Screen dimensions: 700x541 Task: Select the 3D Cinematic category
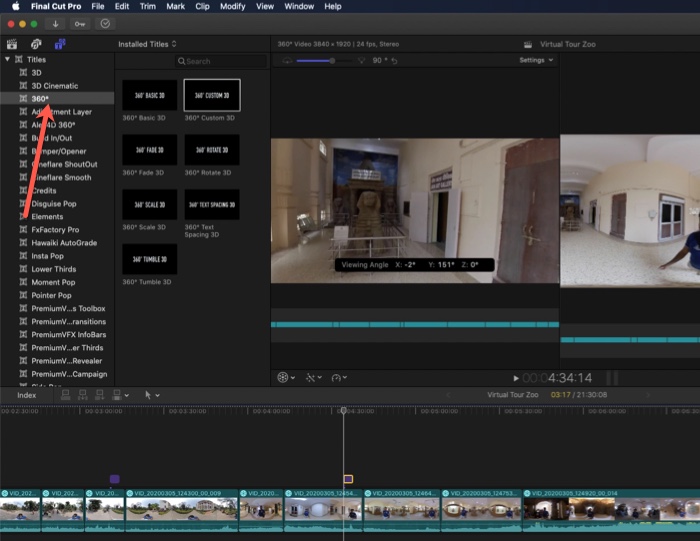[x=54, y=86]
